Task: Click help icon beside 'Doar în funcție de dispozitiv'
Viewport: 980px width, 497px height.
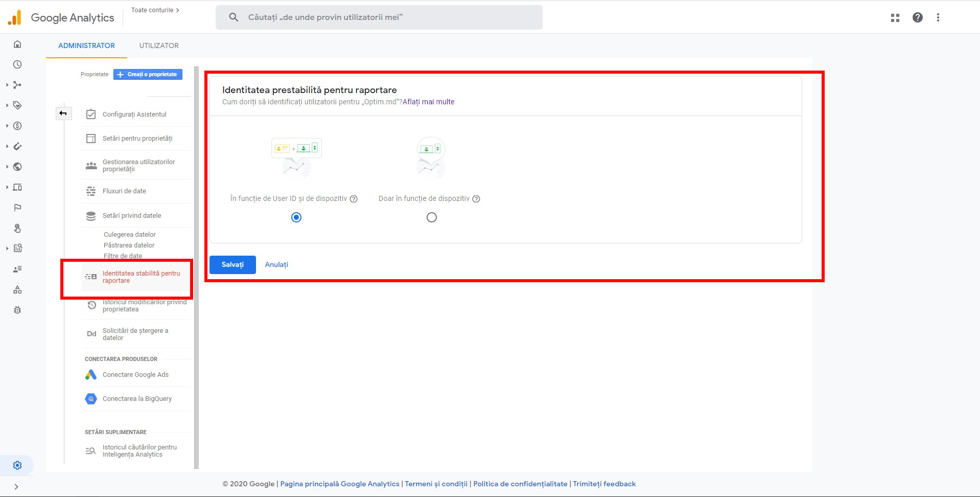Action: pyautogui.click(x=476, y=199)
